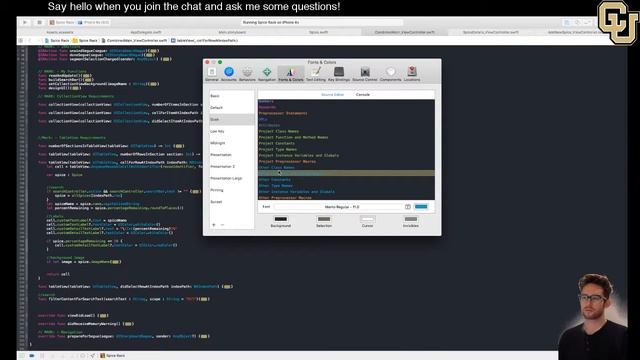Select the CombinedMain_ViewController.swift tab
This screenshot has height=360, width=640.
[404, 32]
